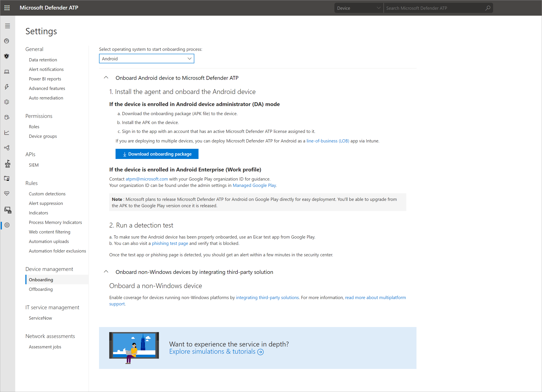
Task: Open the laptop devices list icon
Action: click(7, 72)
